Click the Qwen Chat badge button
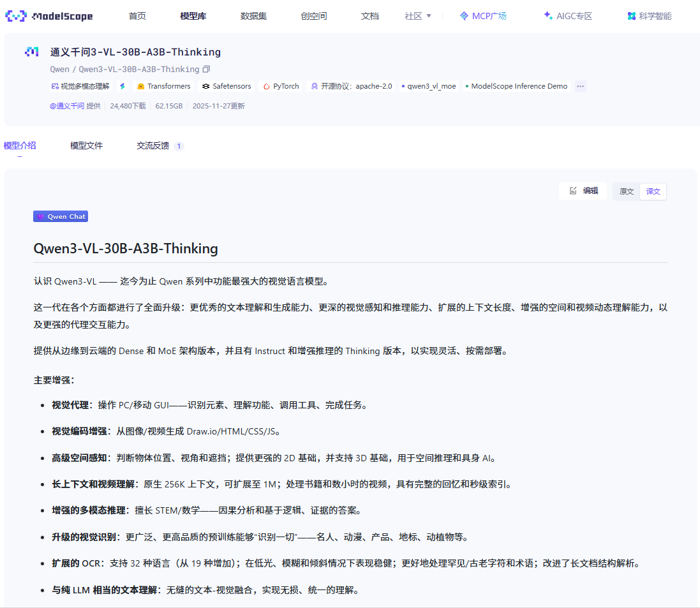The height and width of the screenshot is (608, 700). point(61,216)
